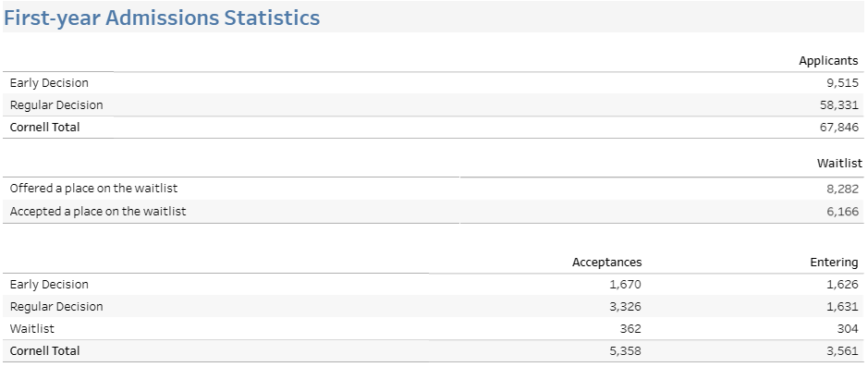Click the 5,358 total acceptances value
This screenshot has height=367, width=868.
pos(625,351)
